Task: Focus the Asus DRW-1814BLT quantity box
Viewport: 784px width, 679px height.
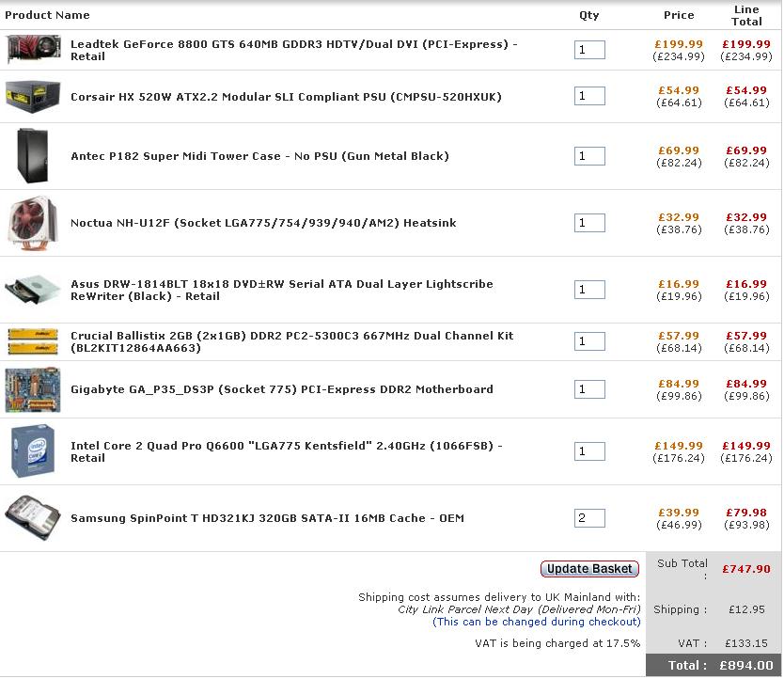Action: (589, 290)
